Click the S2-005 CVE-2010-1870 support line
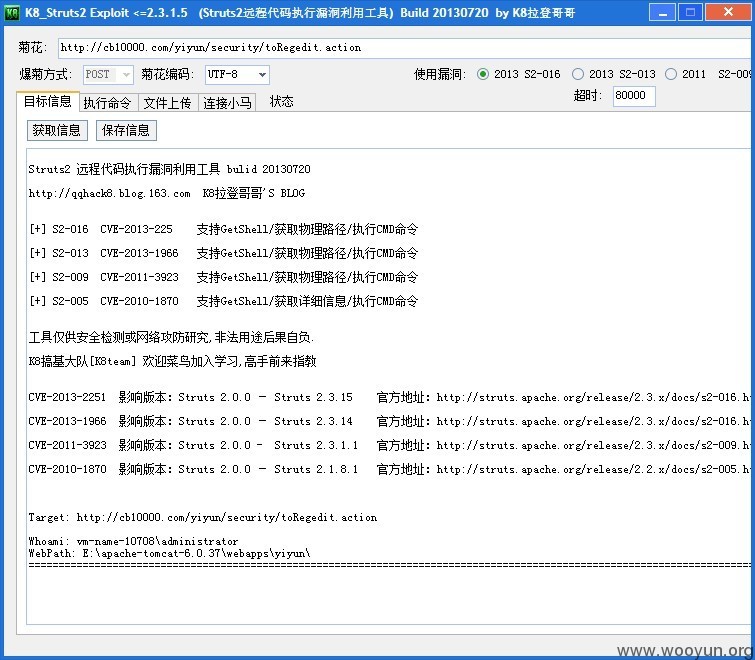Screen dimensions: 755x660 pyautogui.click(x=223, y=301)
